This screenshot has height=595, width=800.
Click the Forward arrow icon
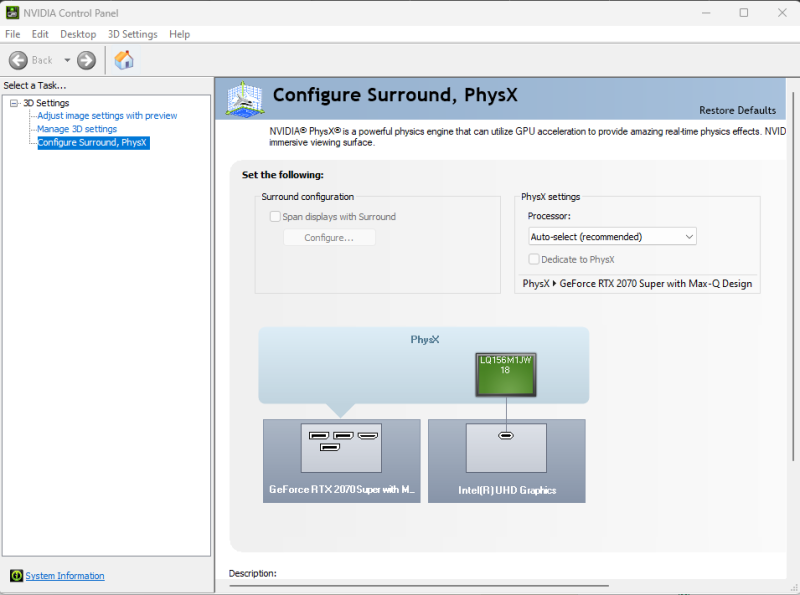[86, 60]
